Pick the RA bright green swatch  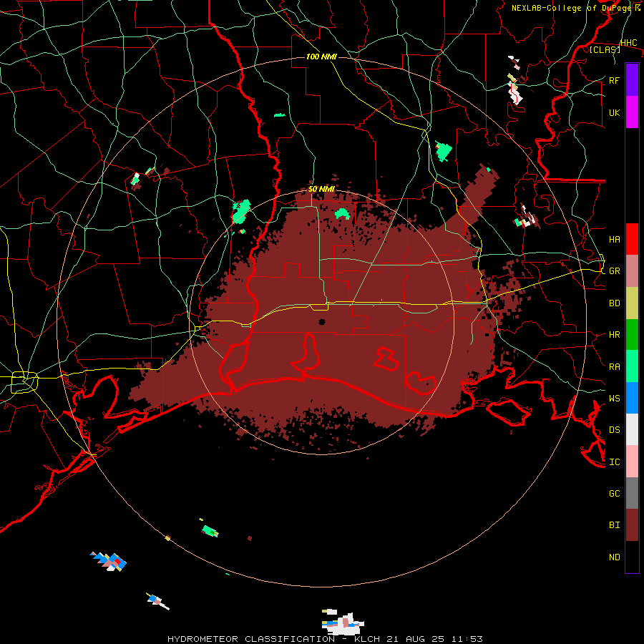632,366
